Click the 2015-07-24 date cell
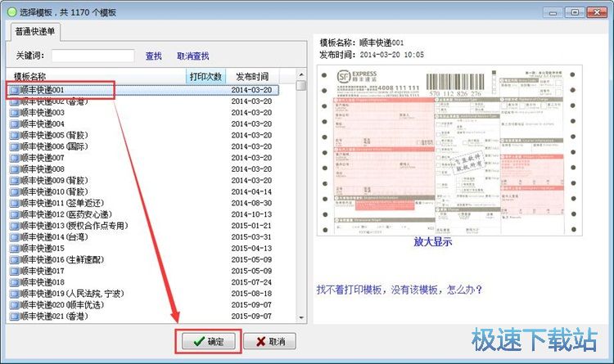The width and height of the screenshot is (614, 364). (x=251, y=282)
